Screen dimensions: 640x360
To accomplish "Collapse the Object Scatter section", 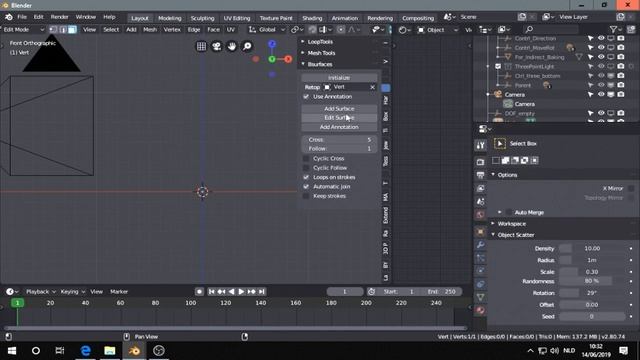I will point(493,235).
